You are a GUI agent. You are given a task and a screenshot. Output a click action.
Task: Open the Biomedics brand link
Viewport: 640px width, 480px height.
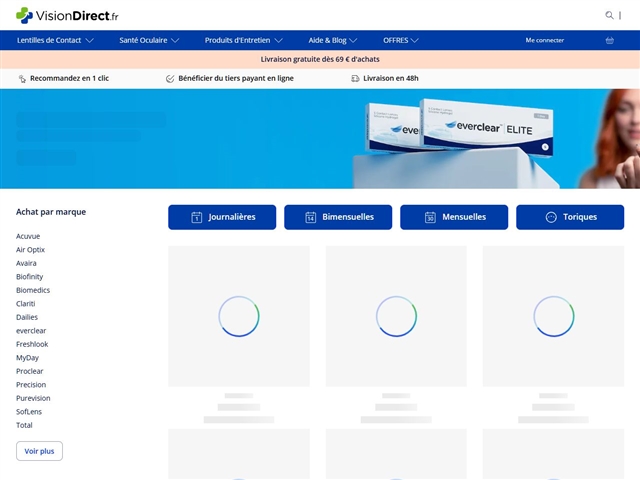tap(33, 290)
